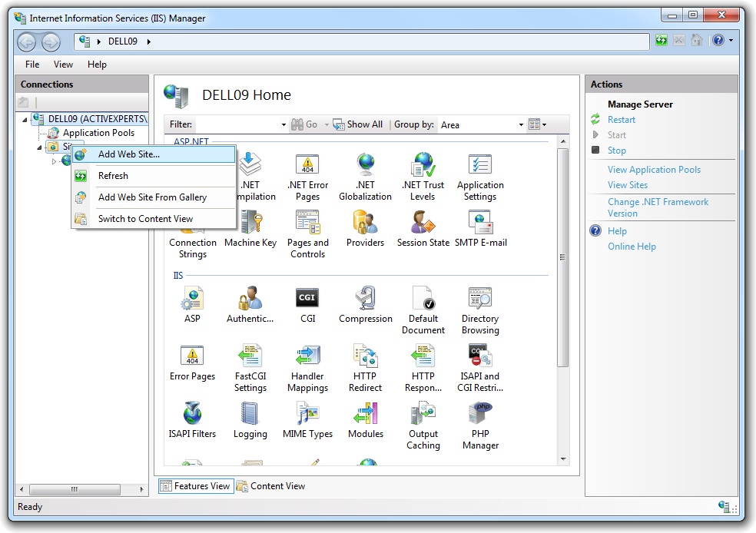Choose Switch to Content View
756x533 pixels.
(154, 219)
